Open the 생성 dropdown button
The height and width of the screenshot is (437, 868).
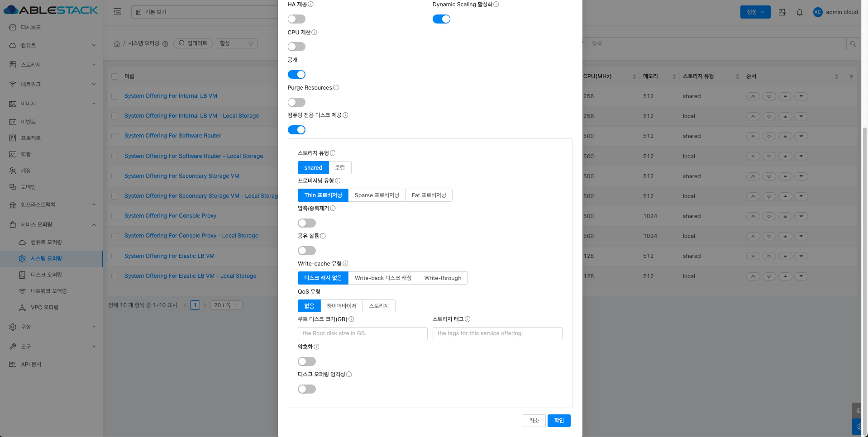point(755,12)
